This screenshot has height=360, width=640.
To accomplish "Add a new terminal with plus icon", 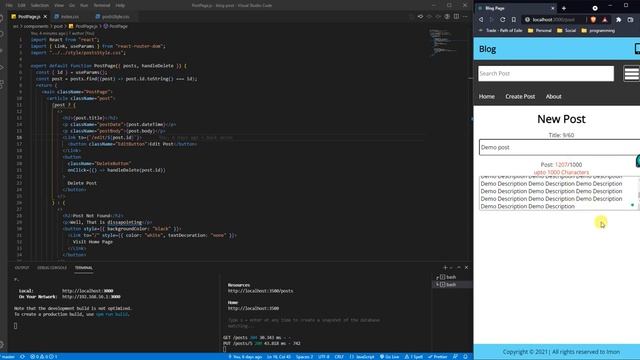I will (445, 268).
